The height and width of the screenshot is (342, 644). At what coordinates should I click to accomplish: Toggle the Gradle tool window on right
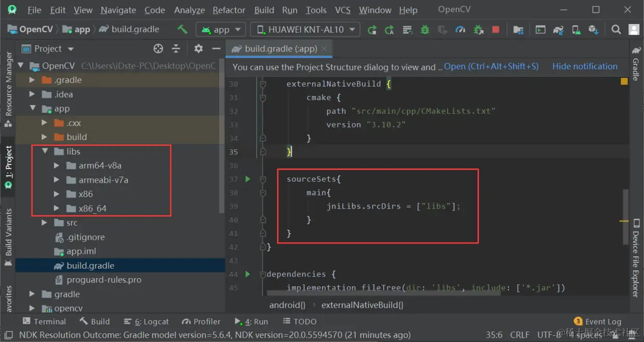[x=636, y=63]
